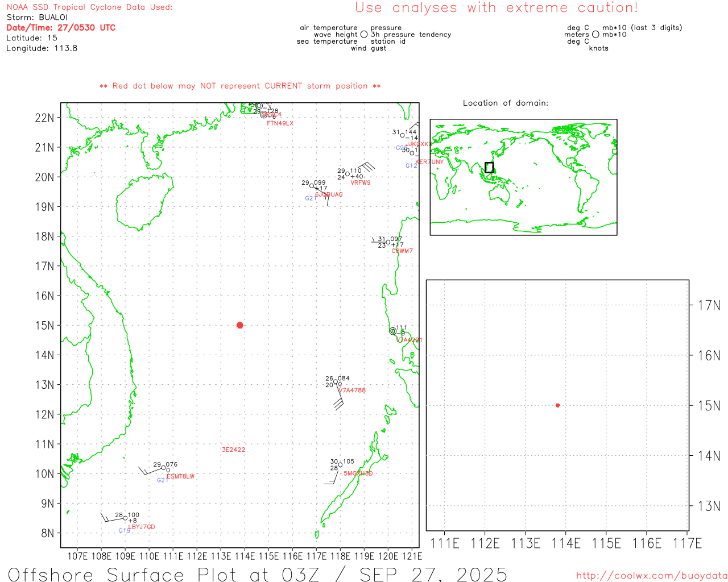Click station circle for ship 5MGXH3D

tap(340, 465)
